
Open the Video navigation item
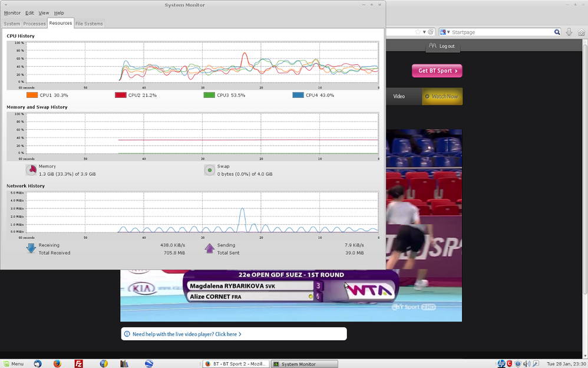(x=399, y=97)
